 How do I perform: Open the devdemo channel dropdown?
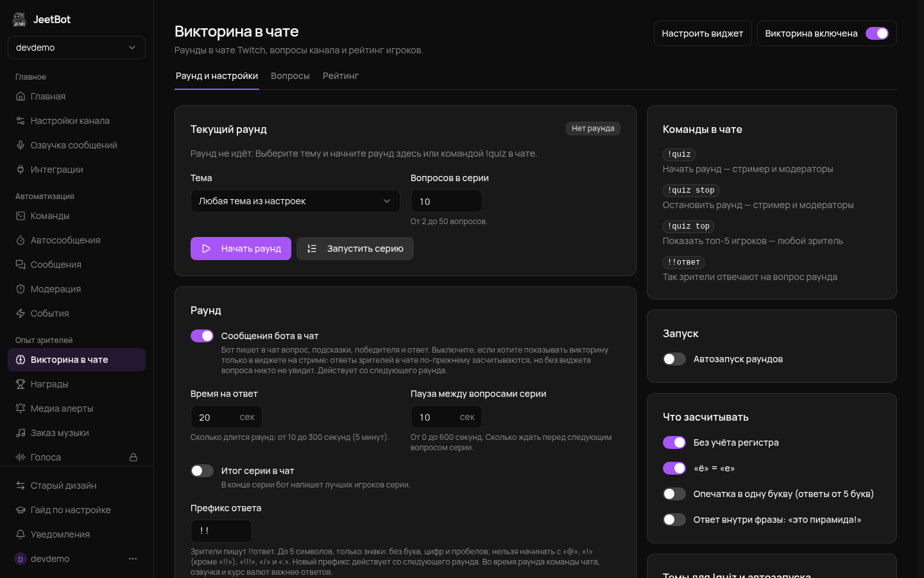click(x=76, y=48)
